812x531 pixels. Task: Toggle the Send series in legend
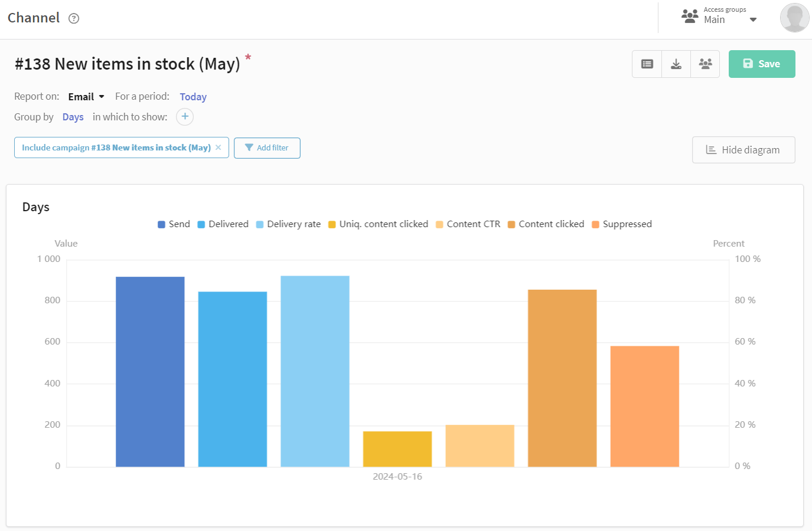tap(174, 224)
